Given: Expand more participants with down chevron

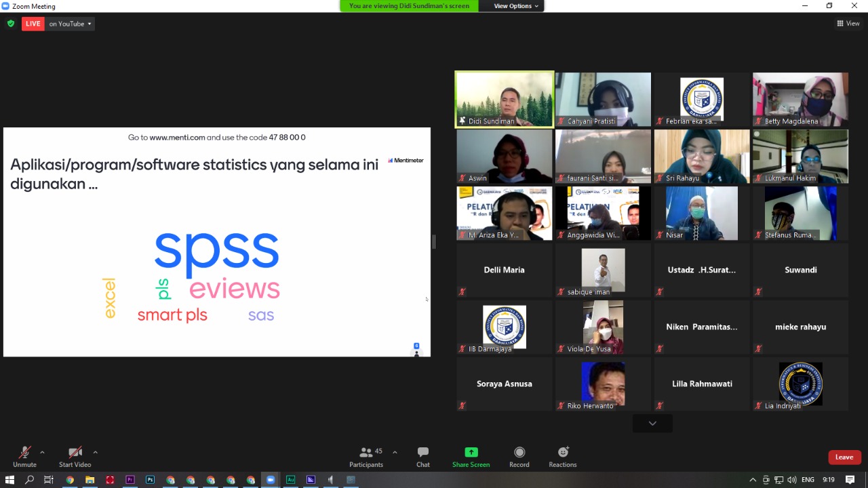Looking at the screenshot, I should click(x=652, y=423).
